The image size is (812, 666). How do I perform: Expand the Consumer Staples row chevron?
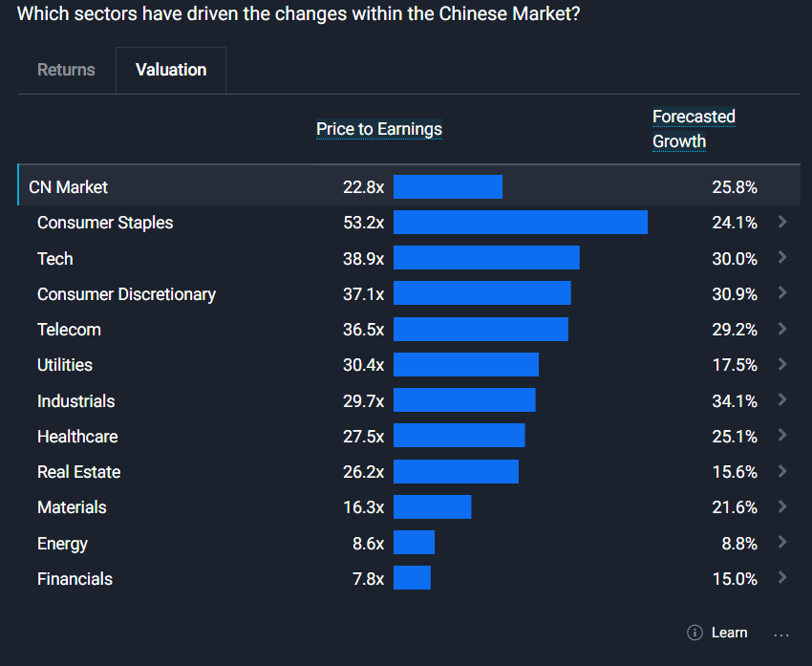coord(782,222)
